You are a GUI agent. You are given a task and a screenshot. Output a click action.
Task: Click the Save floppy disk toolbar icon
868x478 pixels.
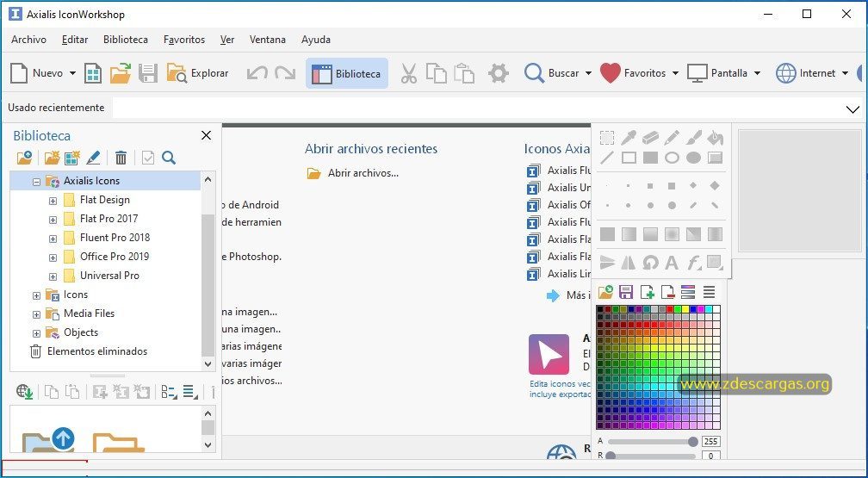148,73
